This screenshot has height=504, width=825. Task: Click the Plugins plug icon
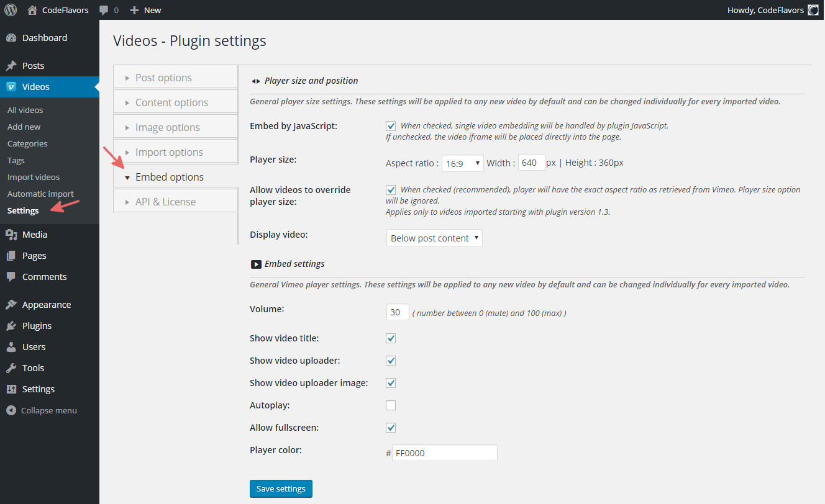point(11,326)
